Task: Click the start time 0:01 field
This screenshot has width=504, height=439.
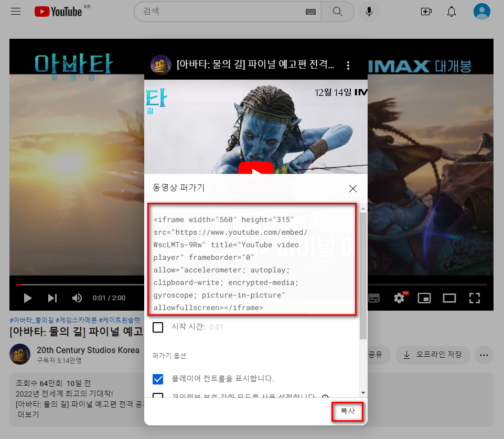Action: point(216,327)
